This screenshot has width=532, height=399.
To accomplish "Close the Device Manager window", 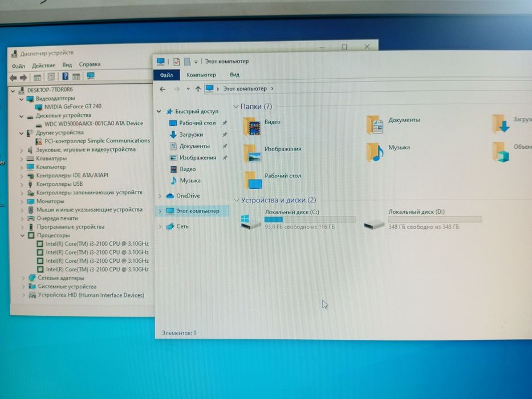I will (x=367, y=47).
